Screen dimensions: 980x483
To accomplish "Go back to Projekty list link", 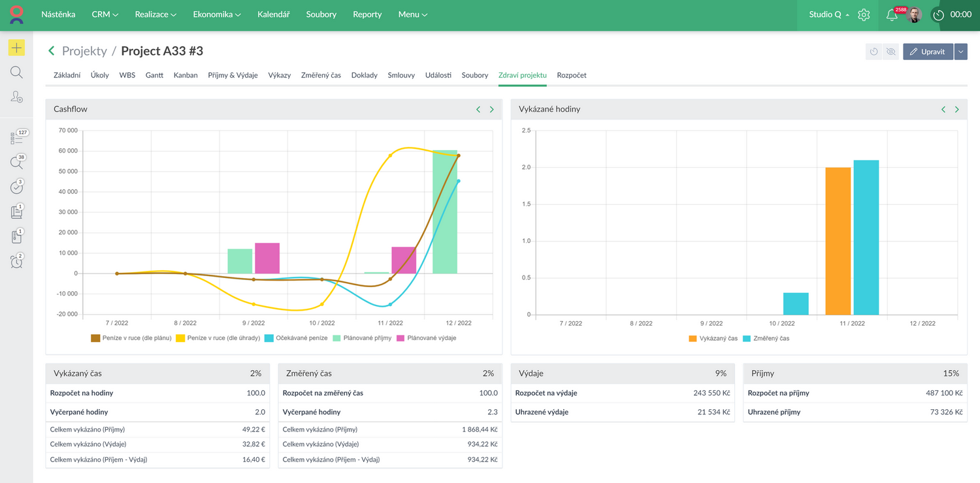I will pyautogui.click(x=84, y=51).
